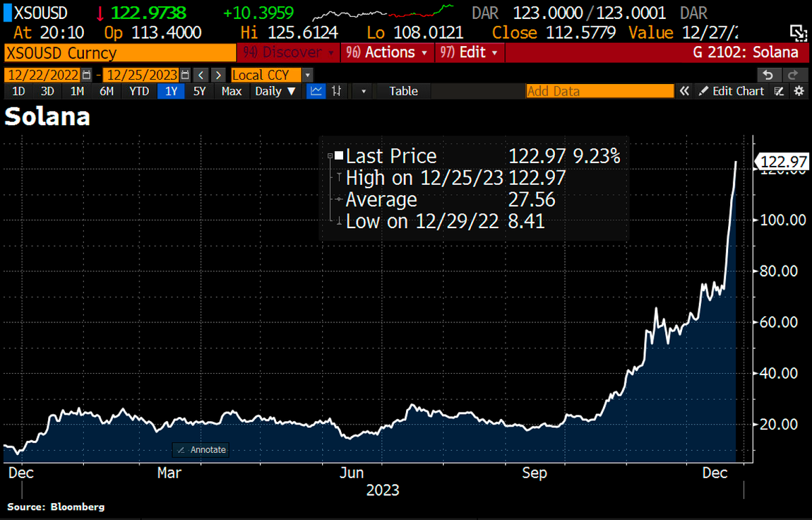Open the end date calendar picker

coord(185,75)
